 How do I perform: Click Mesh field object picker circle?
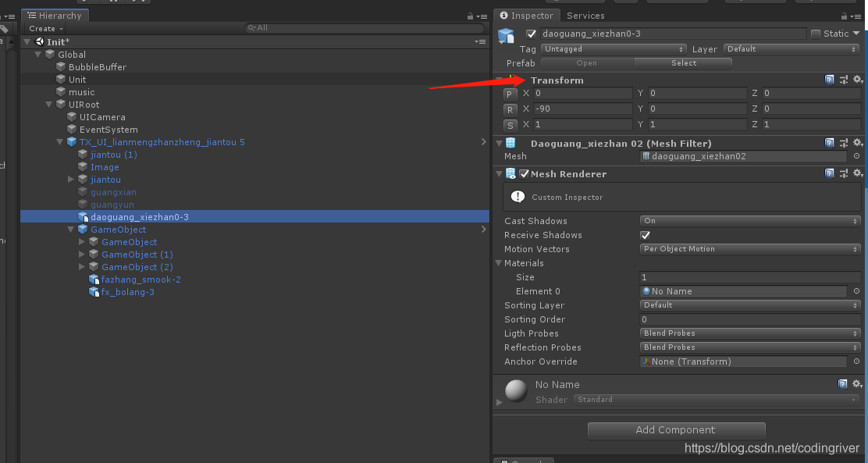coord(856,156)
